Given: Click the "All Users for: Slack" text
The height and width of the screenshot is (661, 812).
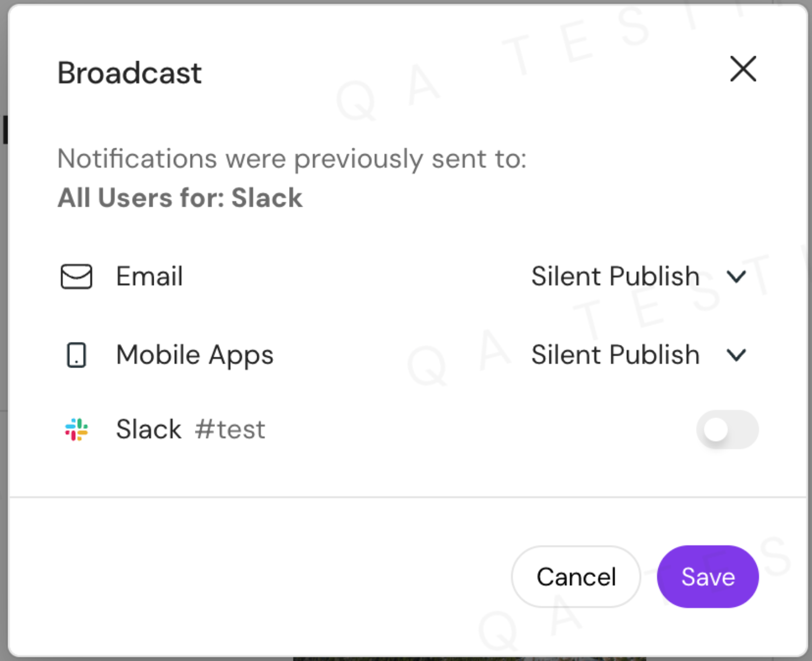Looking at the screenshot, I should point(180,198).
